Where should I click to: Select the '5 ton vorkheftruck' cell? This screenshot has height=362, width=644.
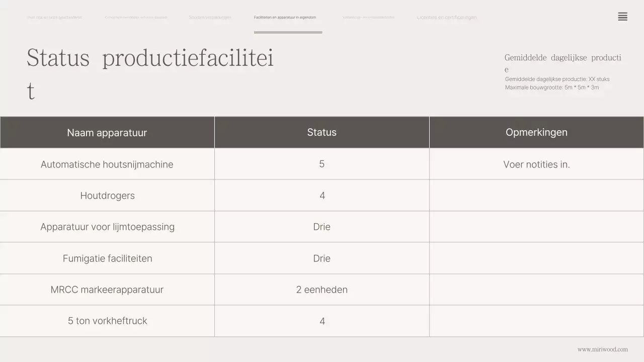(107, 321)
